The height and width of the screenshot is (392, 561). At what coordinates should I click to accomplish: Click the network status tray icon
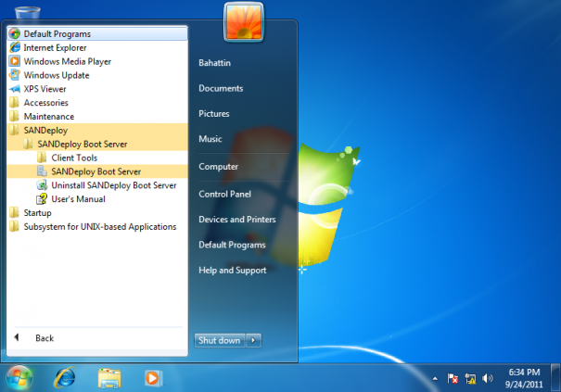470,378
